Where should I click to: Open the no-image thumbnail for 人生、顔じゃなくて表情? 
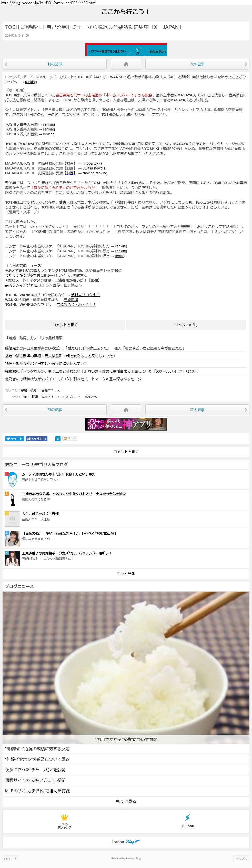[12, 519]
